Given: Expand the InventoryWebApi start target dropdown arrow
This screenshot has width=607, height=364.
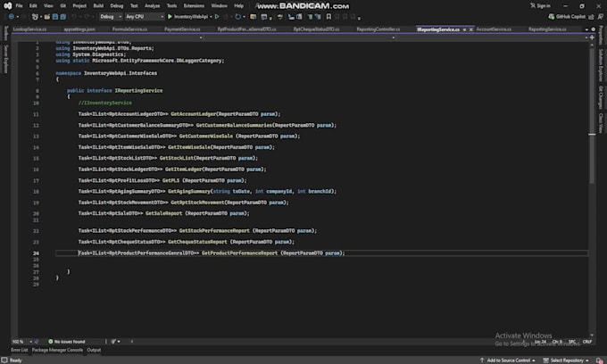Looking at the screenshot, I should pos(211,17).
